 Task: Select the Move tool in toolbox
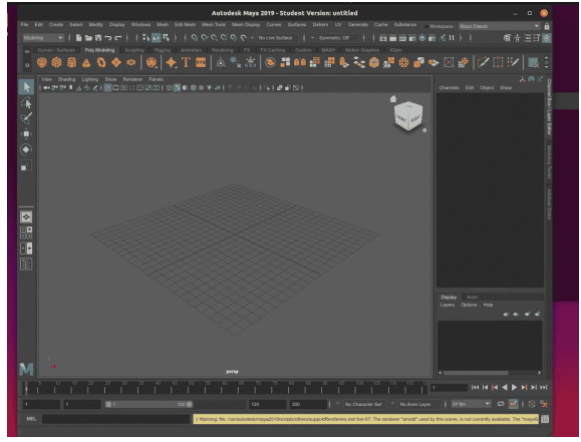[x=26, y=134]
